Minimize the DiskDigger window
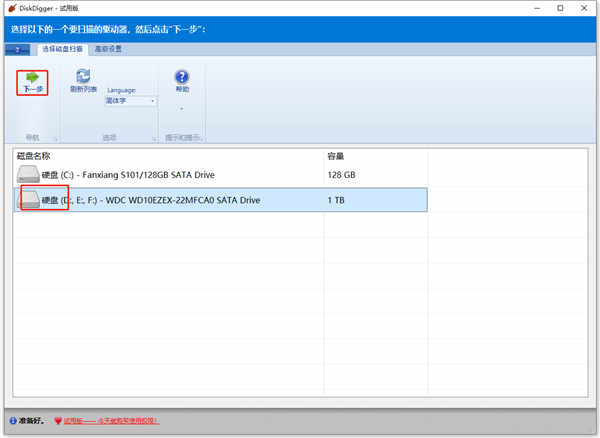Viewport: 600px width, 438px height. 537,8
